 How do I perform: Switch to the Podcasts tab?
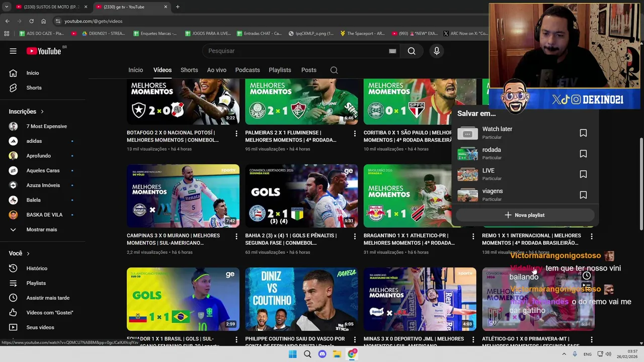coord(248,70)
